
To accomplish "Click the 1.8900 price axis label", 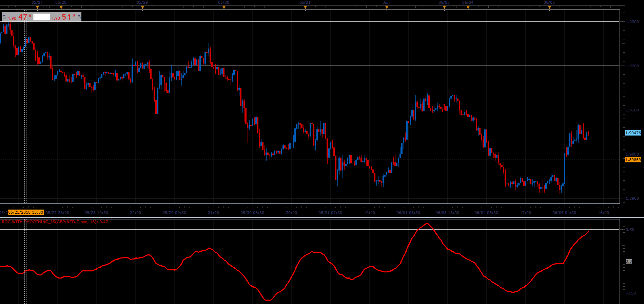I will point(632,198).
